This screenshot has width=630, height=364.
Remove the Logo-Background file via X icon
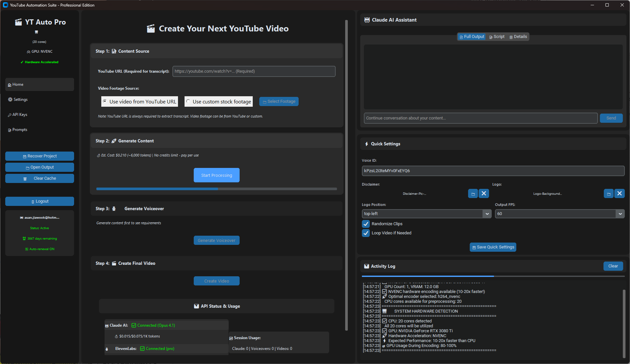point(620,193)
